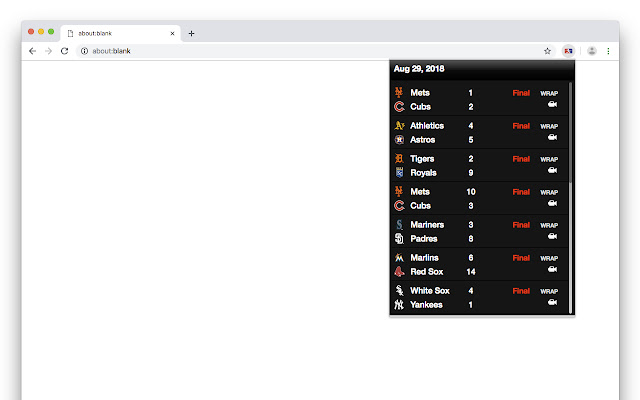Click the Astros team logo
640x400 pixels.
pyautogui.click(x=399, y=140)
